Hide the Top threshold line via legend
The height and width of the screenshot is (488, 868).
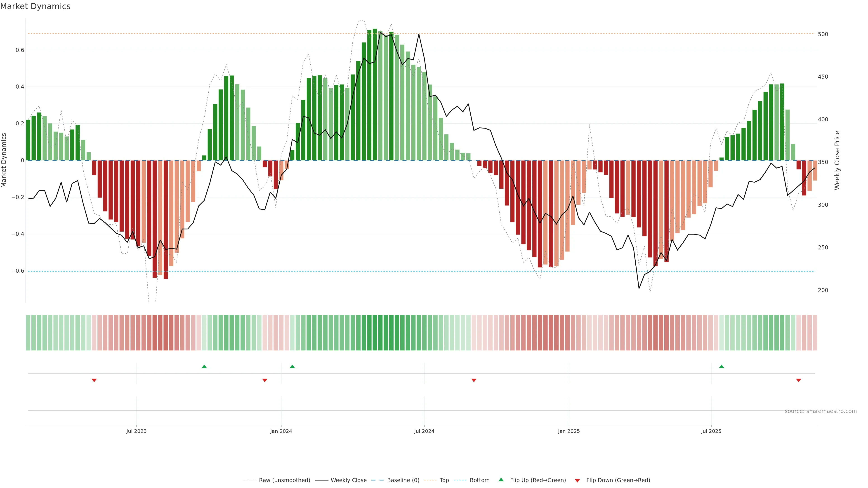pos(444,480)
